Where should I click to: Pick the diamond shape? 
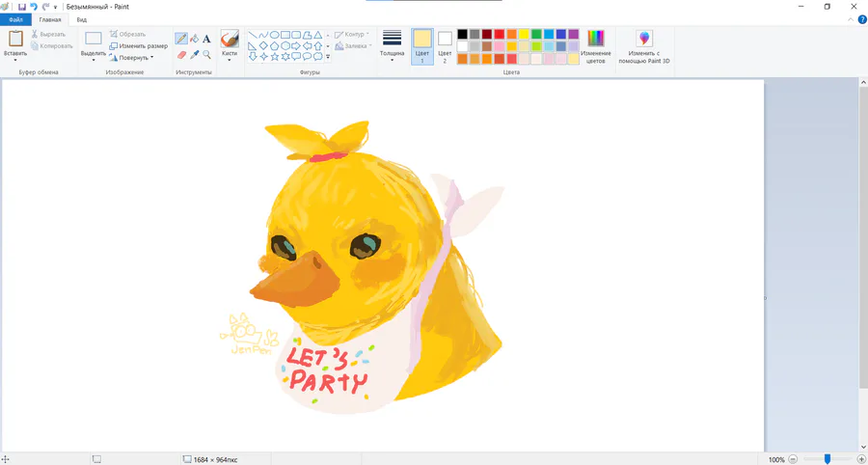(263, 45)
